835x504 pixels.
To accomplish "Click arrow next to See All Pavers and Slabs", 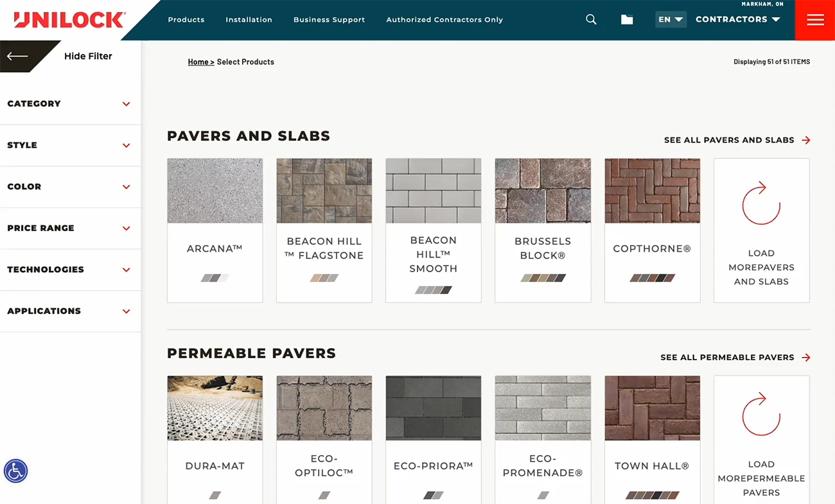I will tap(806, 140).
